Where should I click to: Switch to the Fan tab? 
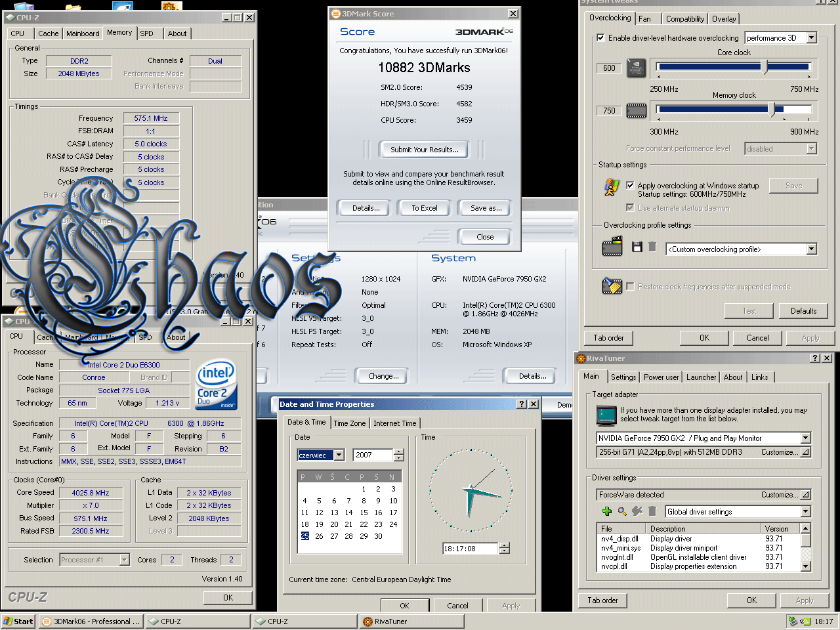coord(645,19)
